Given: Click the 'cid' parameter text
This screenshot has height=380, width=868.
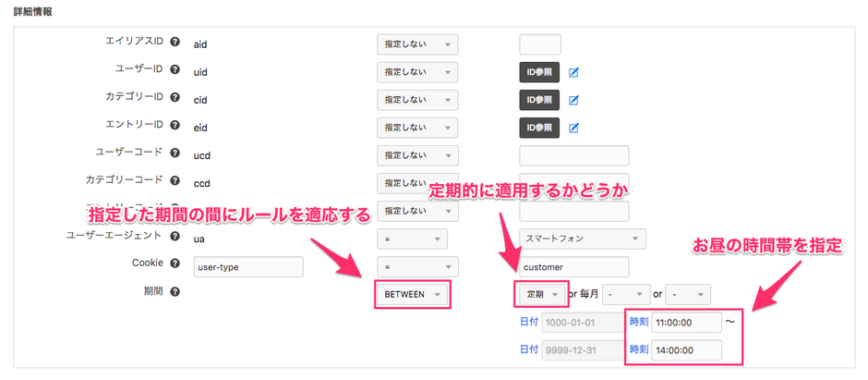Looking at the screenshot, I should click(x=199, y=100).
